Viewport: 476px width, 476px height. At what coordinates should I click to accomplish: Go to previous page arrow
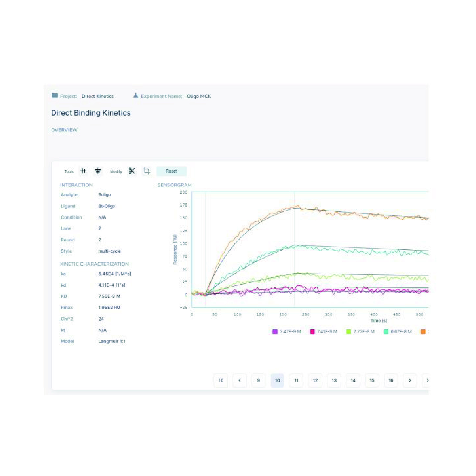point(240,380)
